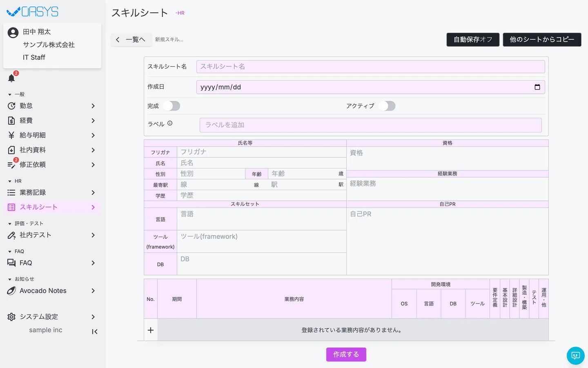Click the 勤怠 attendance clock icon
Viewport: 588px width, 368px height.
click(11, 106)
